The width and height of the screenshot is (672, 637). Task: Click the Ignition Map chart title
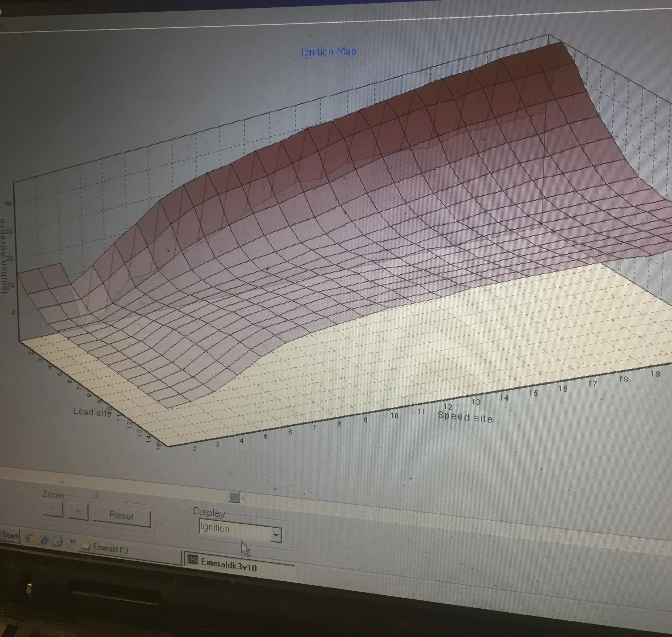(x=328, y=52)
